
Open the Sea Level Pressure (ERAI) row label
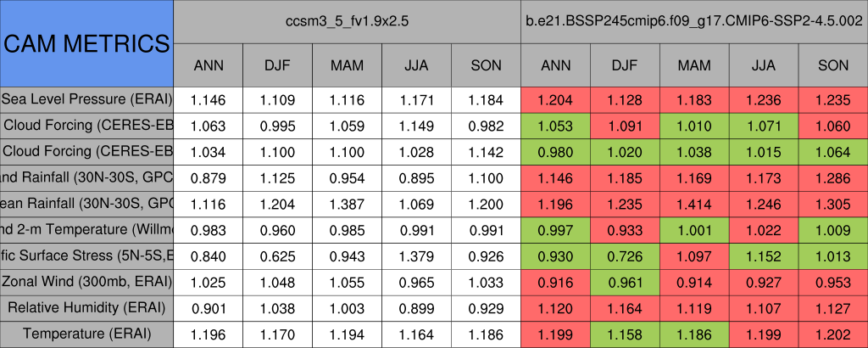[x=86, y=100]
